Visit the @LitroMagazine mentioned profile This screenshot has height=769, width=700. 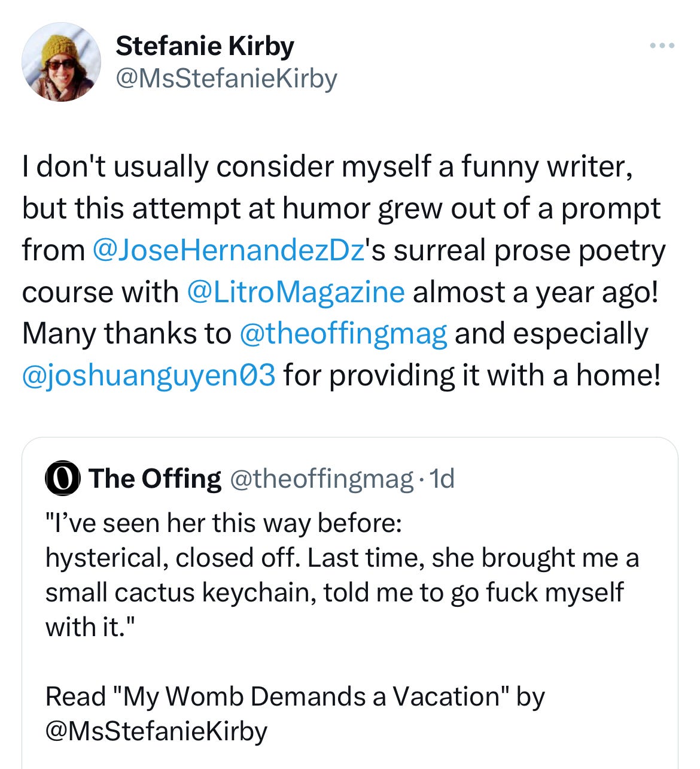click(x=296, y=292)
